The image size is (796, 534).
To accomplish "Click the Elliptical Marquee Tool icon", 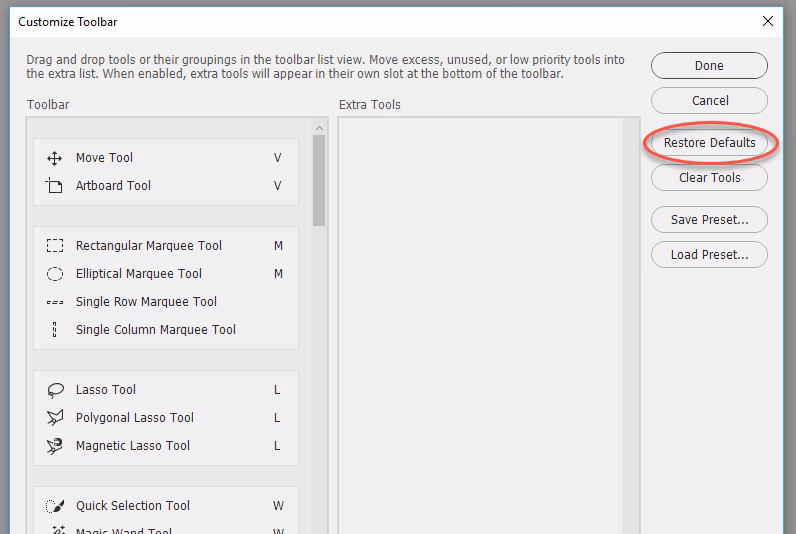I will (55, 274).
